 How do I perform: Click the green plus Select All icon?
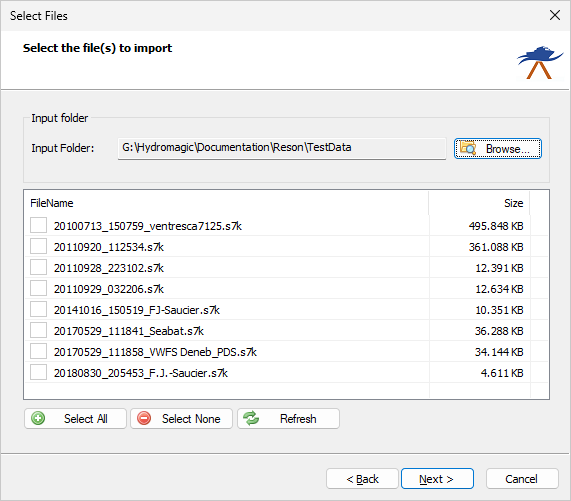(38, 418)
